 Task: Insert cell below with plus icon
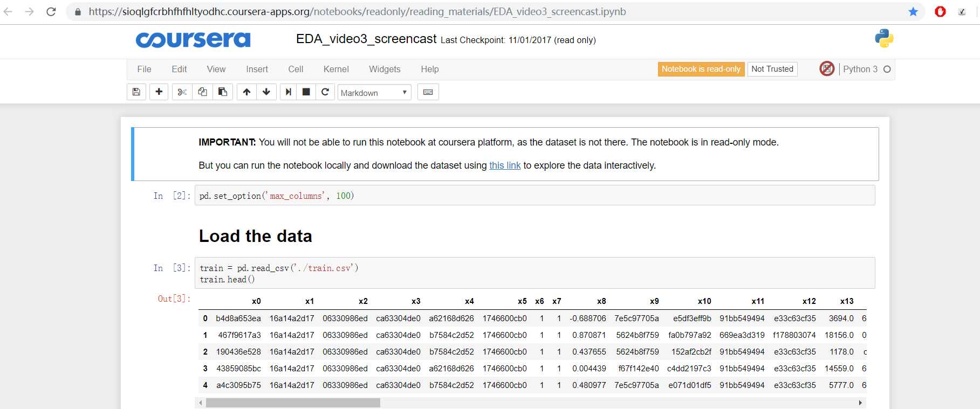tap(159, 92)
